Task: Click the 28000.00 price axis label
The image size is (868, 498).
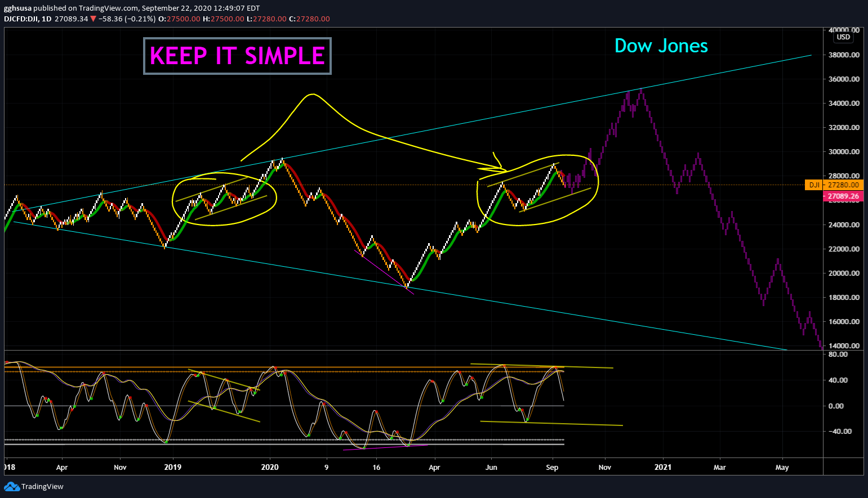Action: click(x=843, y=176)
